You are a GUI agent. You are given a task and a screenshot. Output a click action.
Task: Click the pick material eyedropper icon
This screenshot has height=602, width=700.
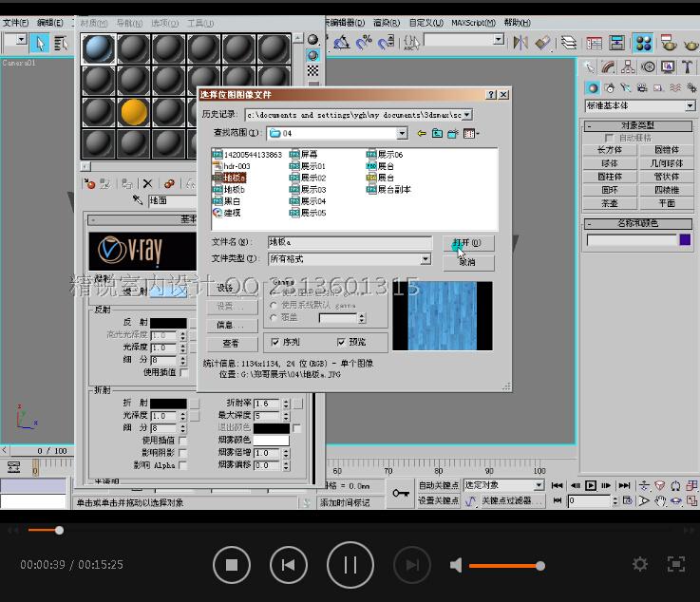tap(138, 200)
